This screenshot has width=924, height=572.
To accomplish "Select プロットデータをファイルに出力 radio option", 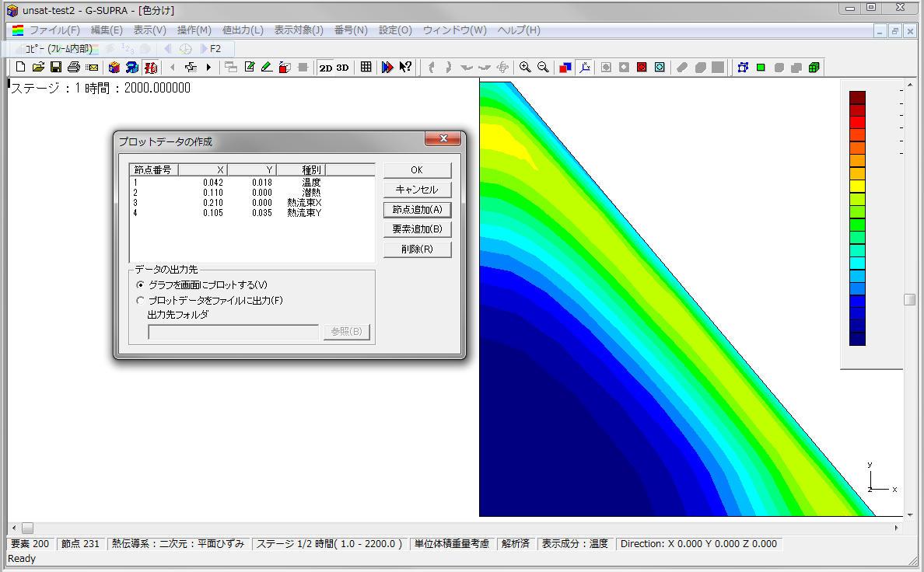I will point(140,301).
